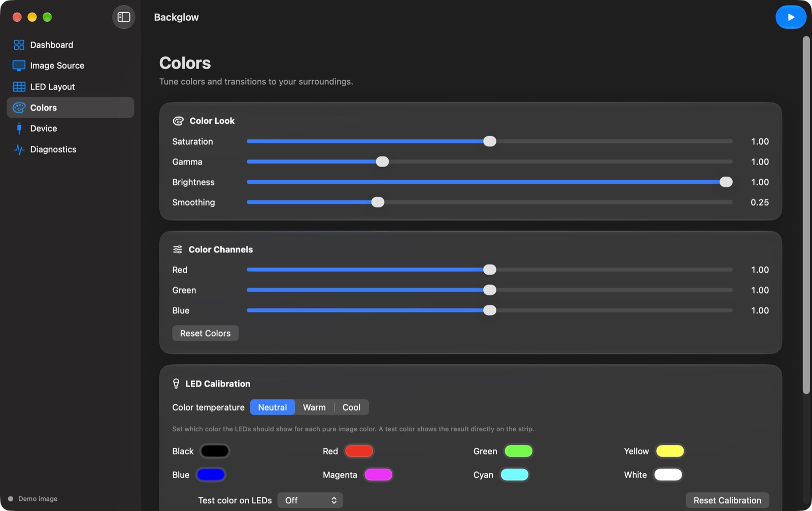Click the vertical scrollbar on the right

coord(806,215)
